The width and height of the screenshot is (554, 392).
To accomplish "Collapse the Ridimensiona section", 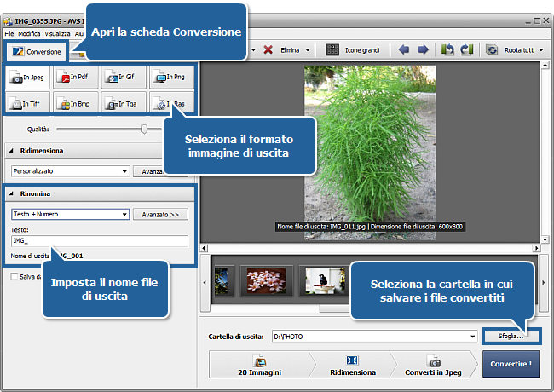I will 13,151.
